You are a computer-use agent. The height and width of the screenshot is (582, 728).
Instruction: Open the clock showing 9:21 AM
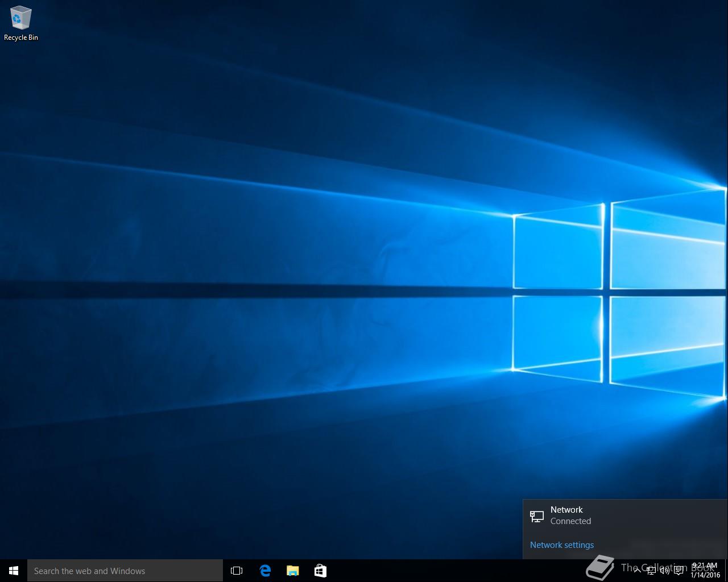click(705, 566)
